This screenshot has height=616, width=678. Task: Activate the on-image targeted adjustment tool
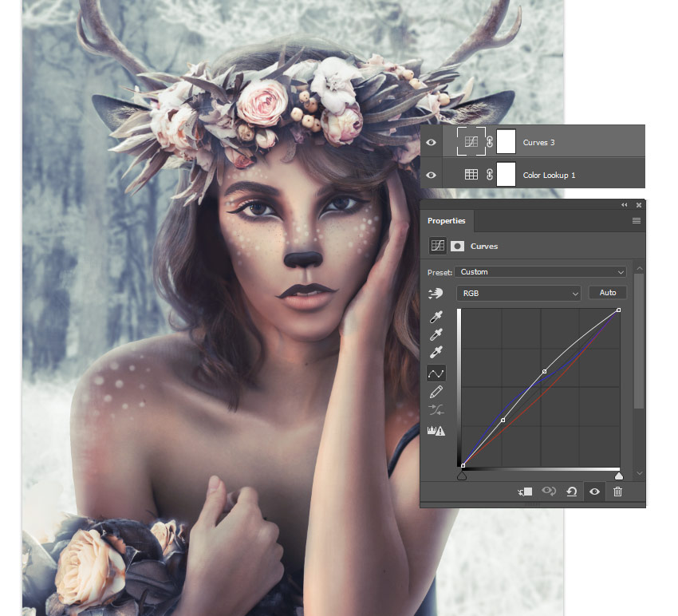436,294
